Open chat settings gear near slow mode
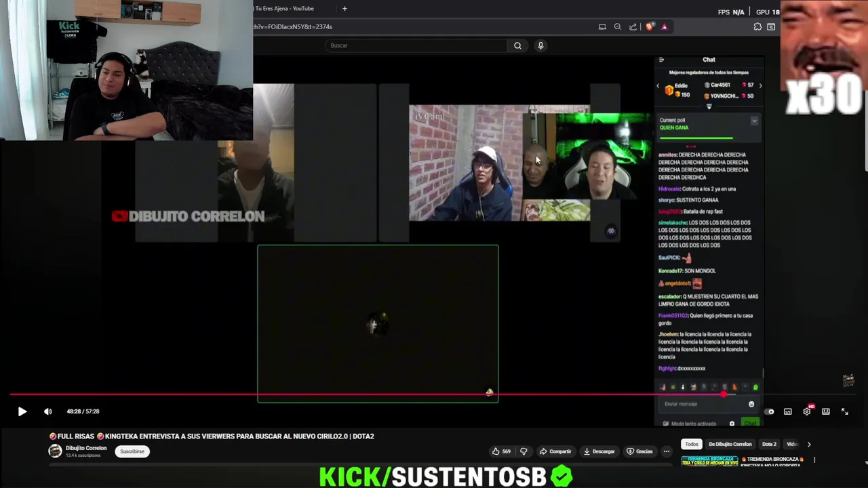868x488 pixels. pyautogui.click(x=732, y=424)
